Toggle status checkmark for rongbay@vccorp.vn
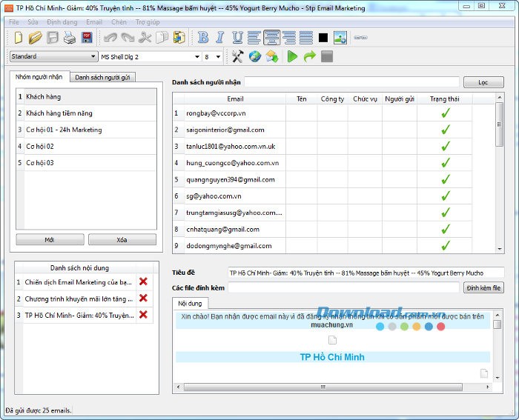 (x=445, y=113)
